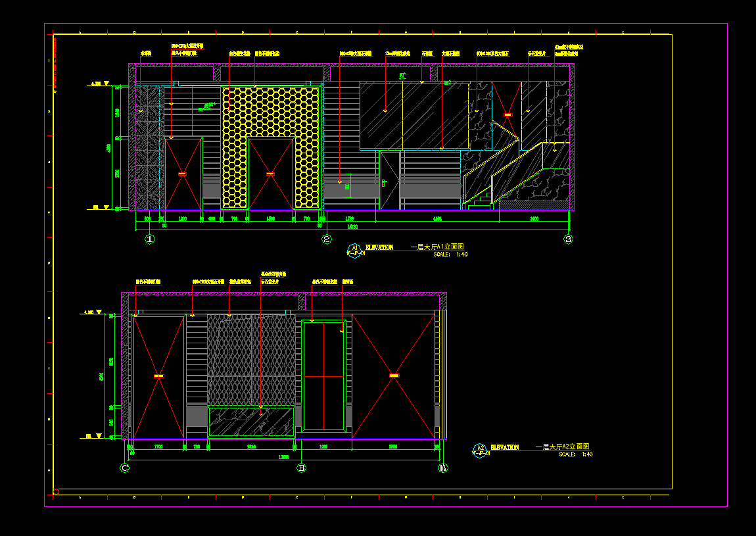Select the 14130 overall dimension text

point(352,226)
